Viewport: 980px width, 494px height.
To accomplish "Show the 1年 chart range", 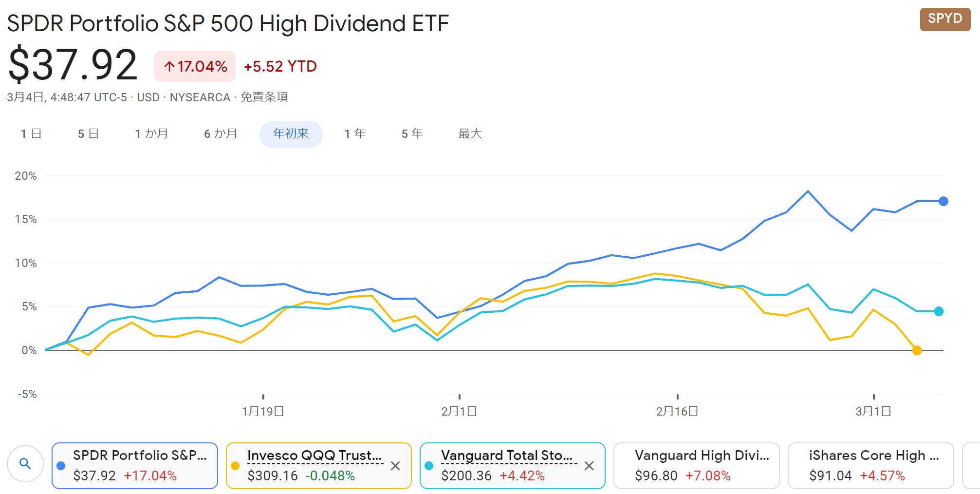I will coord(355,133).
